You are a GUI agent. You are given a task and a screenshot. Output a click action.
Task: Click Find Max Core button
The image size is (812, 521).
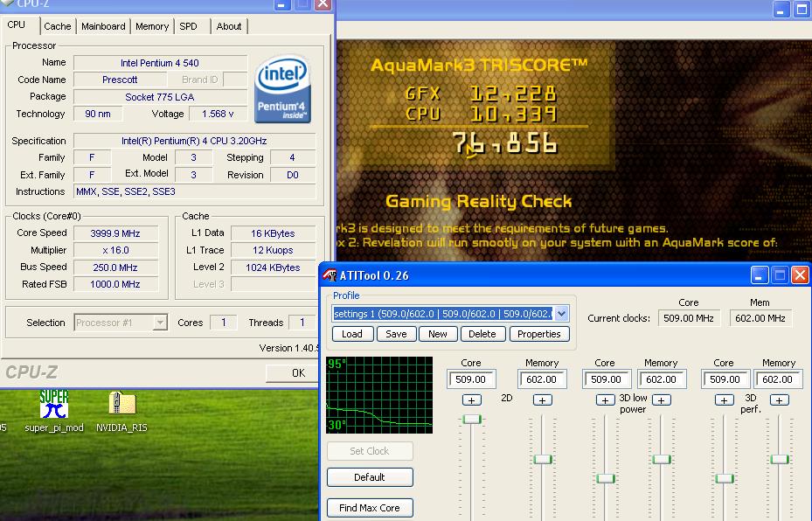[x=370, y=508]
